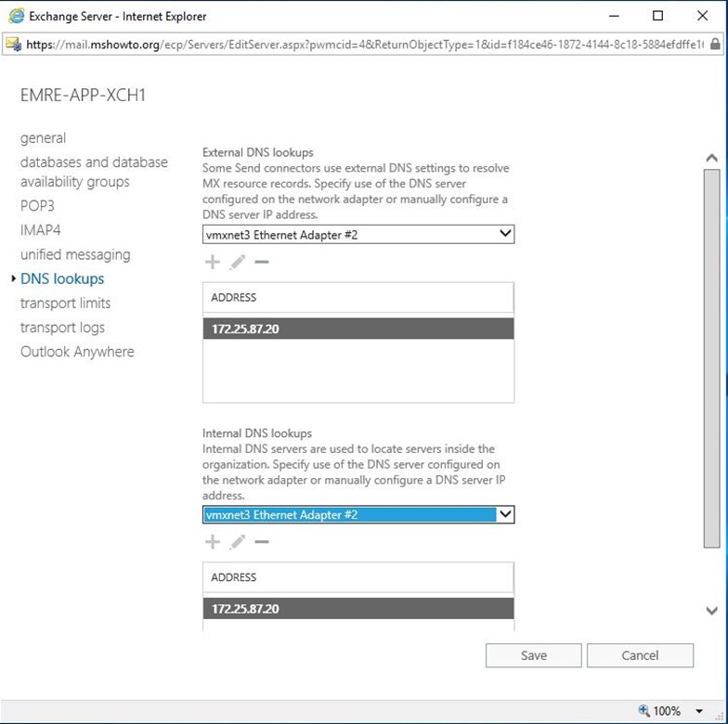The height and width of the screenshot is (724, 728).
Task: Remove the selected internal DNS address
Action: click(x=262, y=542)
